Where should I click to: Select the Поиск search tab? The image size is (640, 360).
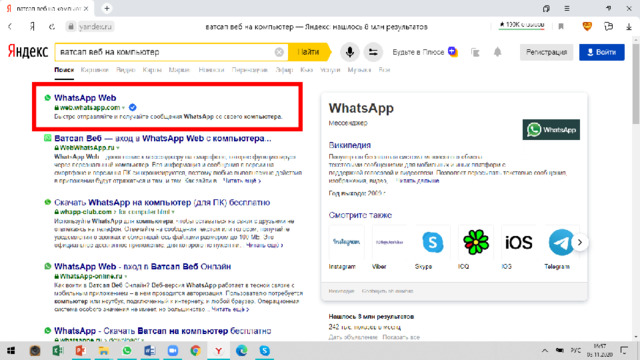pos(64,70)
